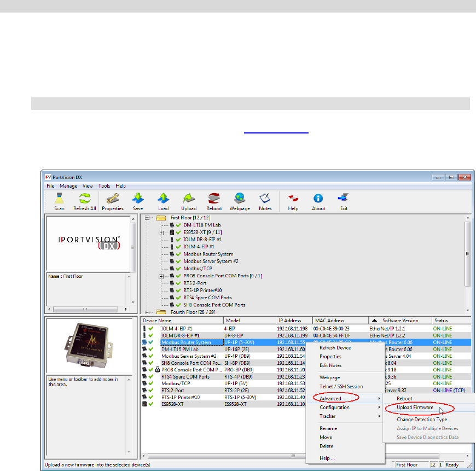This screenshot has width=476, height=471.
Task: Click the Save toolbar icon
Action: [x=138, y=199]
